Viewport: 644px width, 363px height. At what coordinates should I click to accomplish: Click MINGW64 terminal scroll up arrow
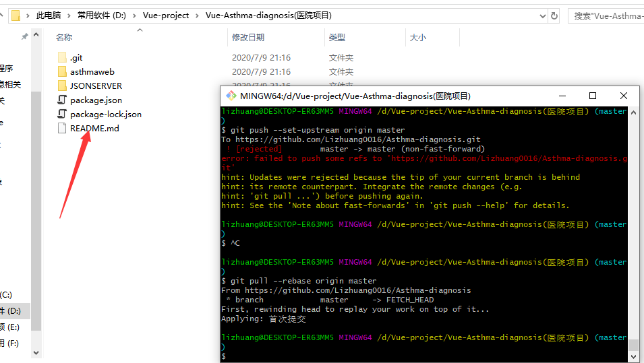coord(633,112)
